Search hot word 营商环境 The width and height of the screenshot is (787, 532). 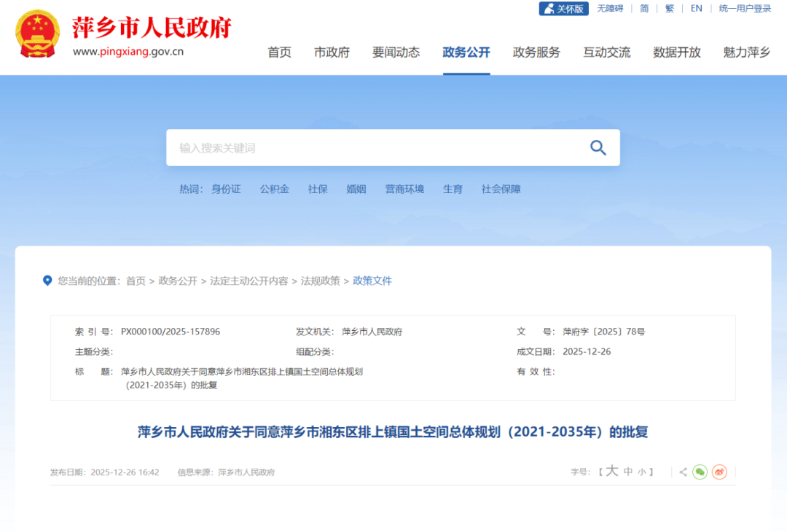(x=404, y=189)
